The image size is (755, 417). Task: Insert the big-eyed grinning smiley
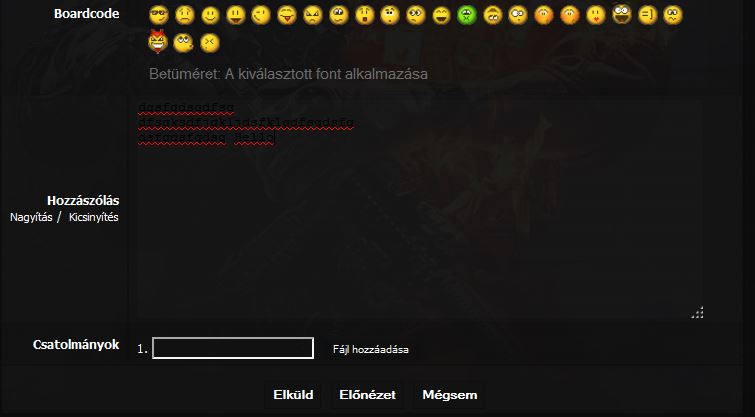(622, 14)
